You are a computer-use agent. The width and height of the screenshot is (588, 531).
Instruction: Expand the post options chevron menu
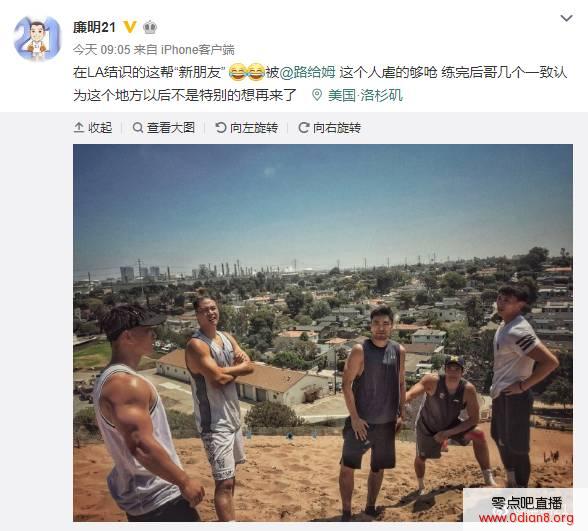(566, 18)
